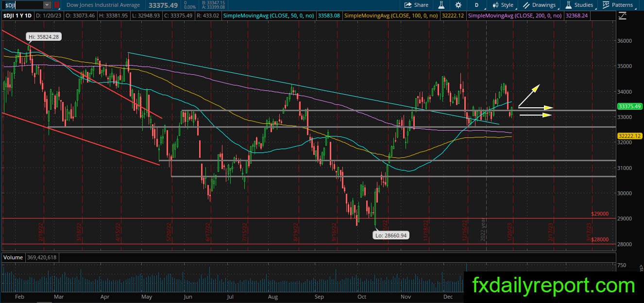644x303 pixels.
Task: Click the drawing lines icon in Drawings
Action: coord(526,5)
